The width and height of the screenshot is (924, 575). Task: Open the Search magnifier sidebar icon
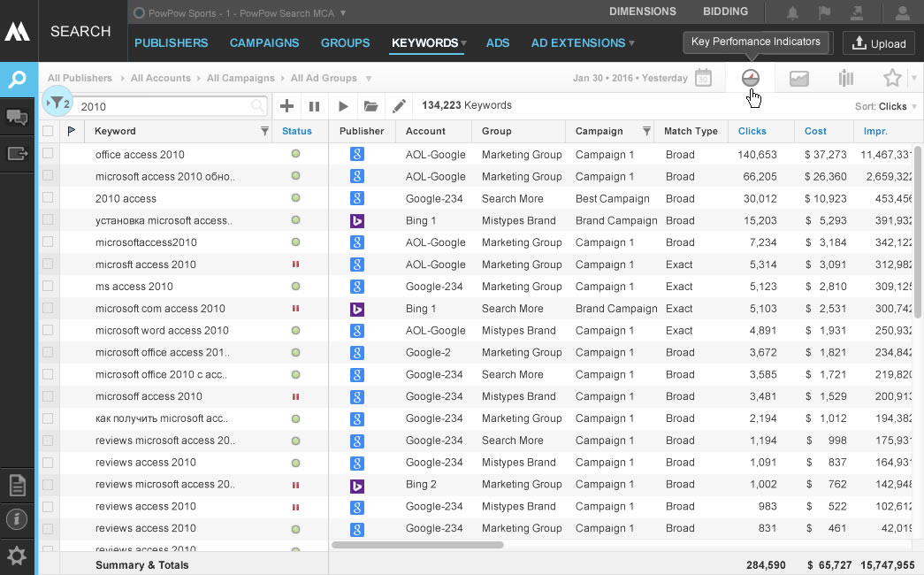point(18,79)
